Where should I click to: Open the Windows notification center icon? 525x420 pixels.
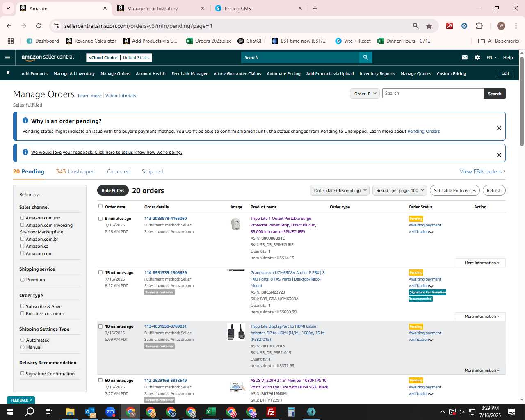coord(511,412)
